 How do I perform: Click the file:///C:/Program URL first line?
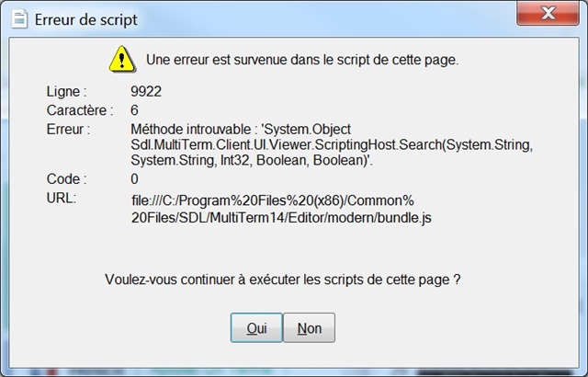click(x=273, y=200)
